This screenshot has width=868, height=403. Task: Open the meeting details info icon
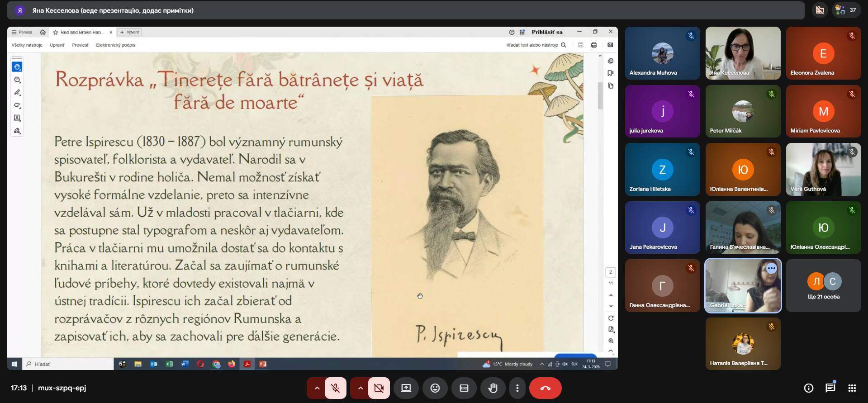(x=808, y=388)
